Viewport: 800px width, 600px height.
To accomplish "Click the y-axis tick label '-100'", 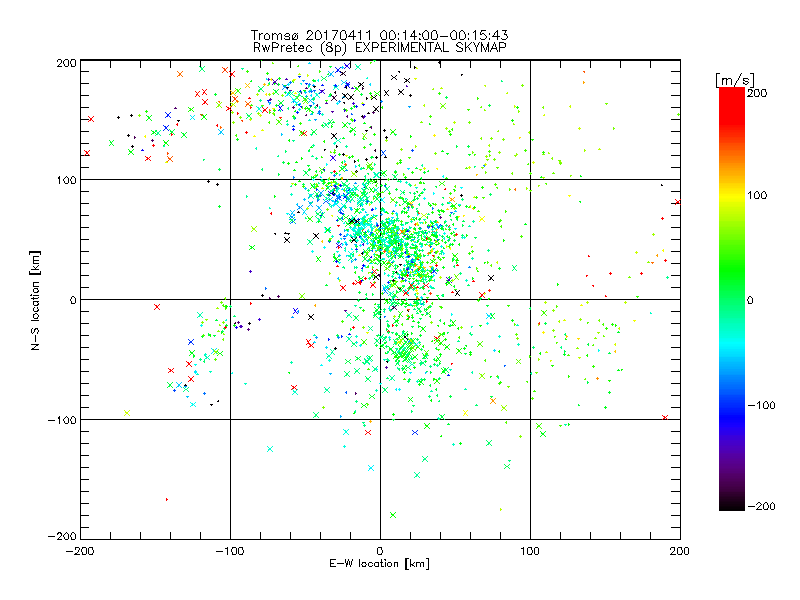I will click(x=62, y=420).
